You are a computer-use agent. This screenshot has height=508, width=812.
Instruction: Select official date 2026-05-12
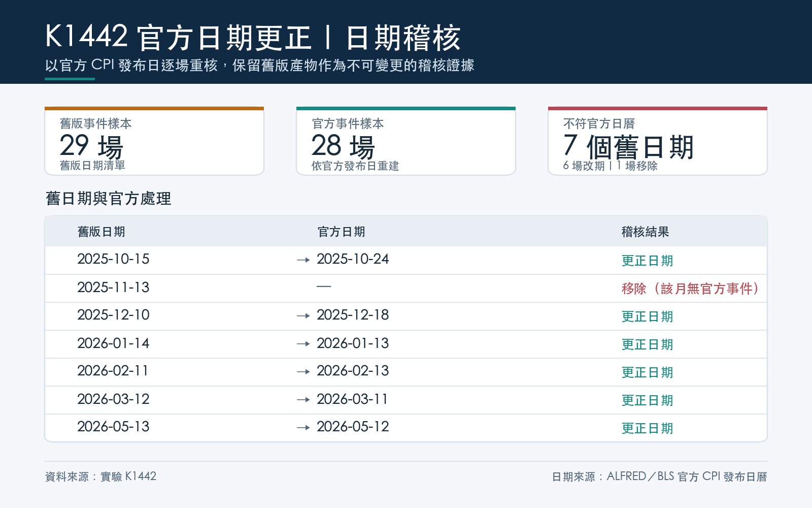point(353,427)
